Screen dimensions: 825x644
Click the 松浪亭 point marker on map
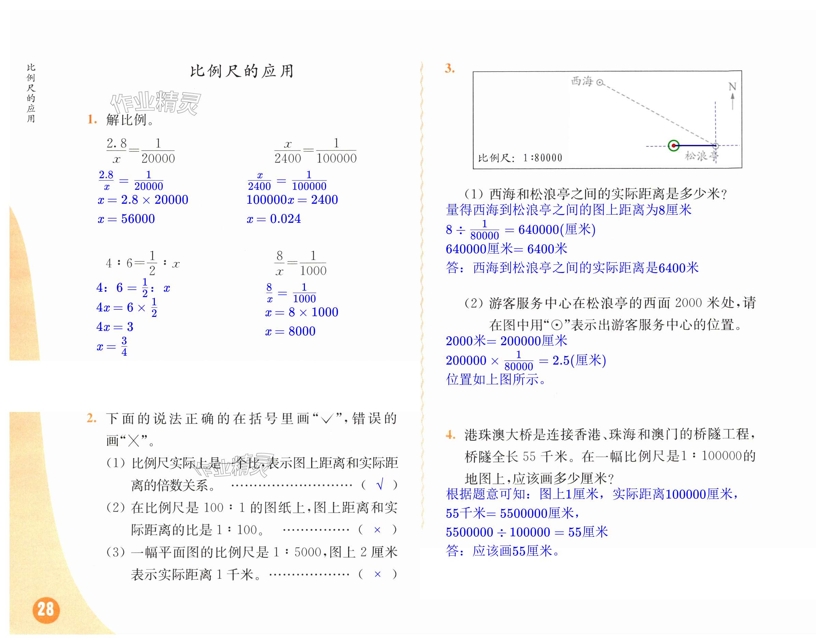(715, 145)
